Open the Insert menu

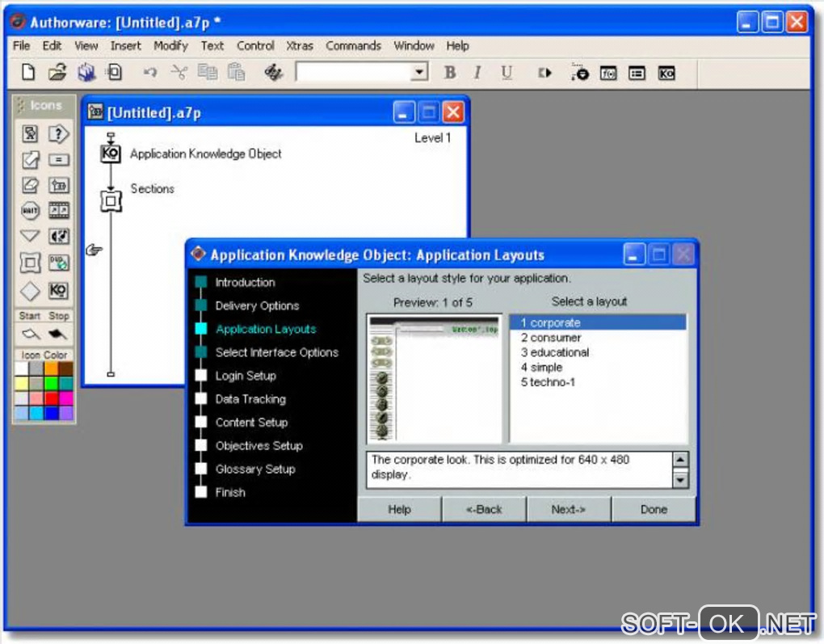click(125, 46)
